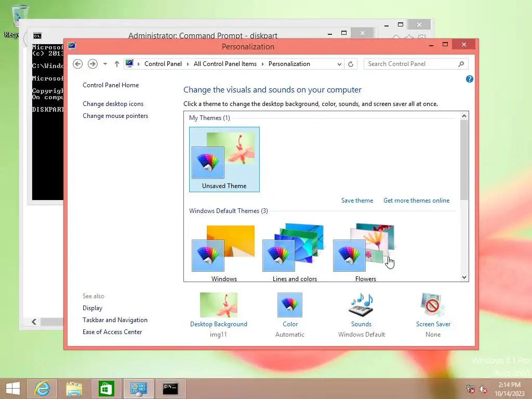The width and height of the screenshot is (532, 399).
Task: Click the volume tray icon
Action: coord(483,389)
